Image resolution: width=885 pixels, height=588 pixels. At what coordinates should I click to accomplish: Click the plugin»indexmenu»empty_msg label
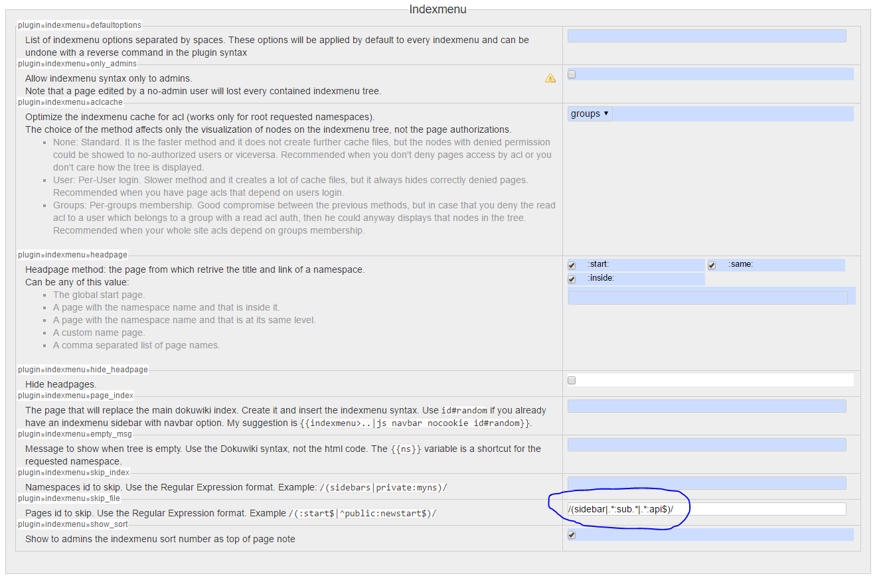click(x=75, y=434)
